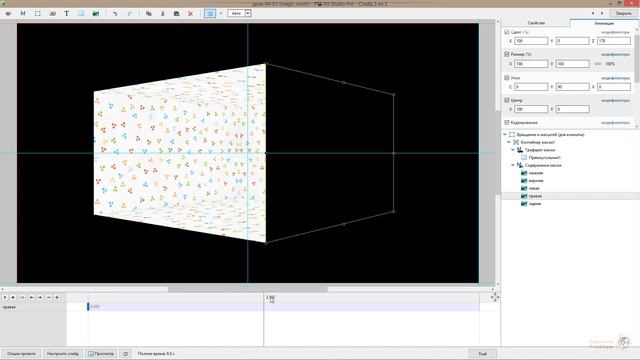Redo the last undone action
Screen dimensions: 640x360
tap(129, 13)
